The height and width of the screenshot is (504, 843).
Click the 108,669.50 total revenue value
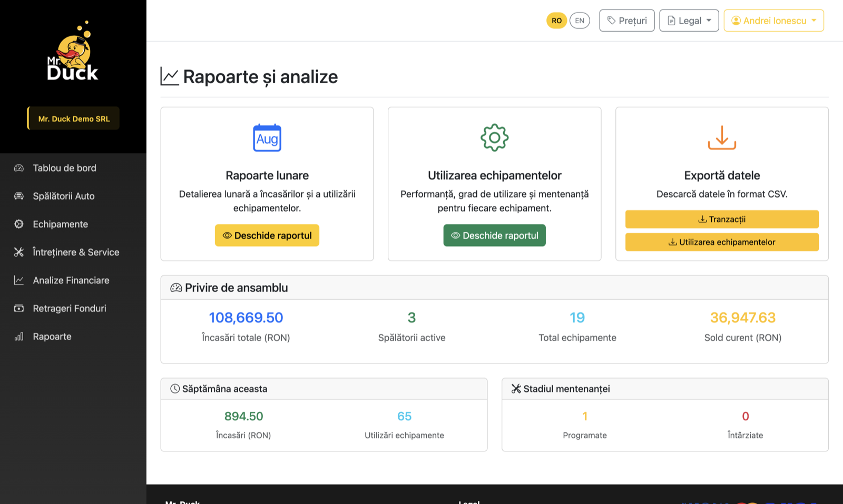[x=246, y=318]
